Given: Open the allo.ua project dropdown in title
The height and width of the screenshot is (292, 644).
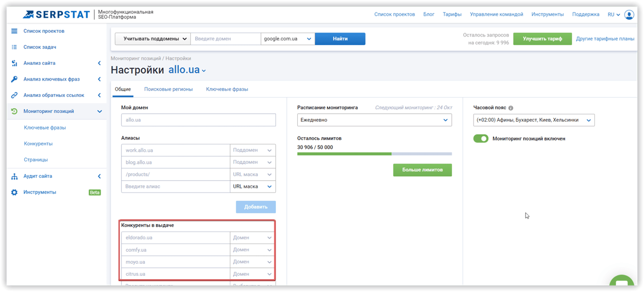Looking at the screenshot, I should (187, 70).
